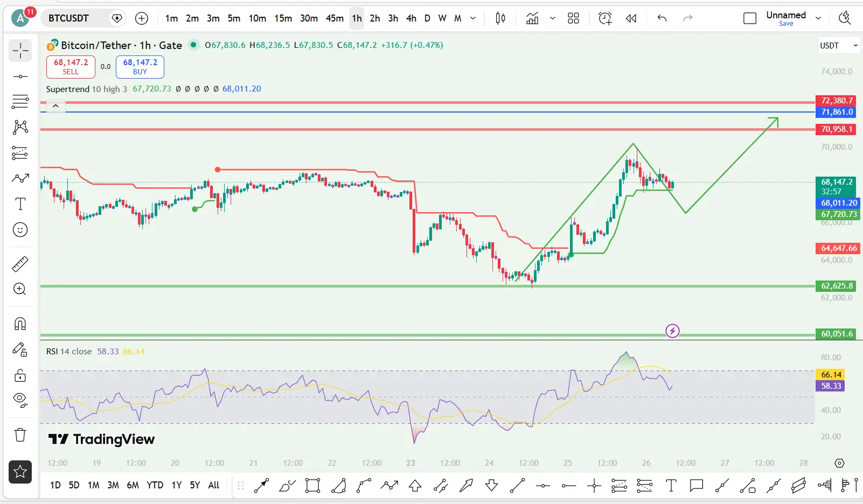Toggle stay in drawing mode pencil-lock
Viewport: 863px width, 504px height.
(20, 349)
